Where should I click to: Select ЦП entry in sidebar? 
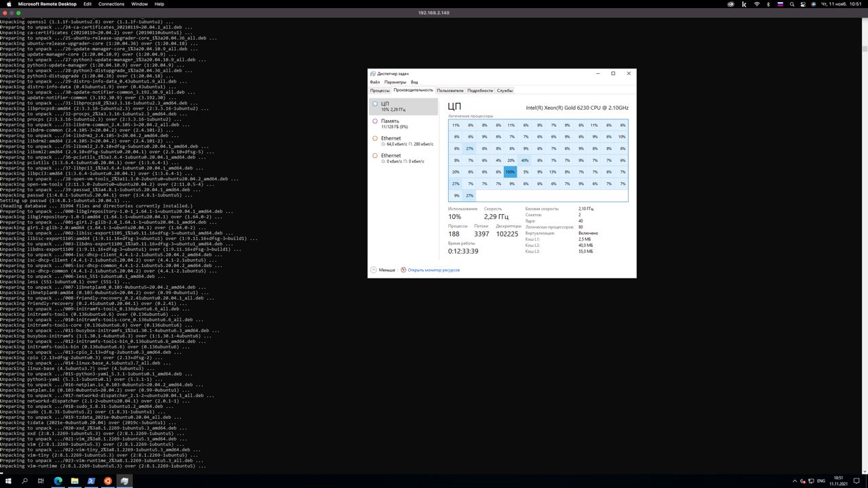pyautogui.click(x=403, y=106)
